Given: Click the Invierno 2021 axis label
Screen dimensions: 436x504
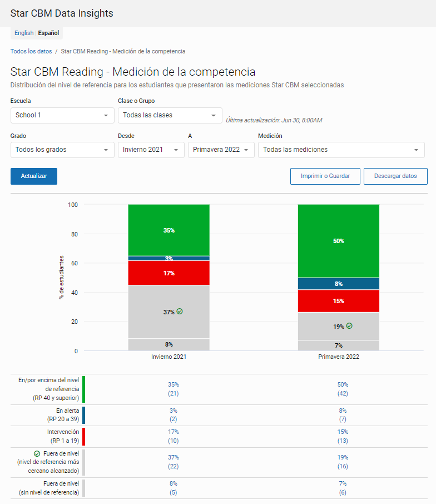Looking at the screenshot, I should 169,357.
